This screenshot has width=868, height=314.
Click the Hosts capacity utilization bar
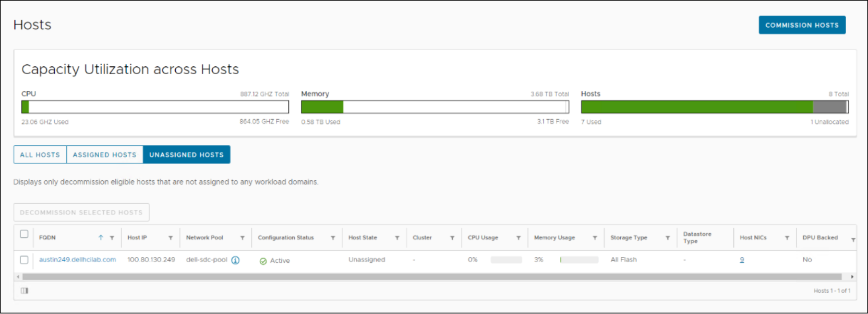click(x=715, y=107)
